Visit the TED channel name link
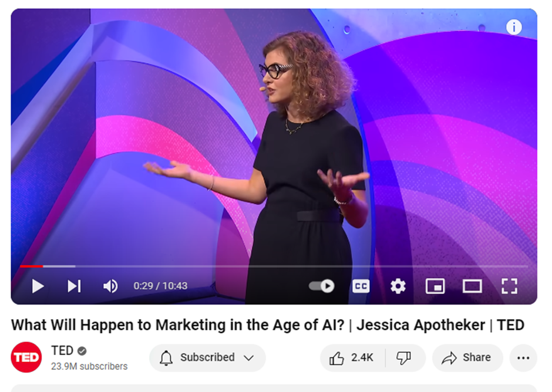The height and width of the screenshot is (392, 552). pyautogui.click(x=62, y=351)
